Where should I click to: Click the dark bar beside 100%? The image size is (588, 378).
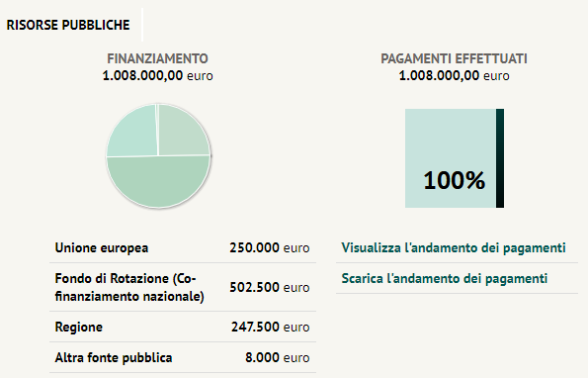point(500,158)
